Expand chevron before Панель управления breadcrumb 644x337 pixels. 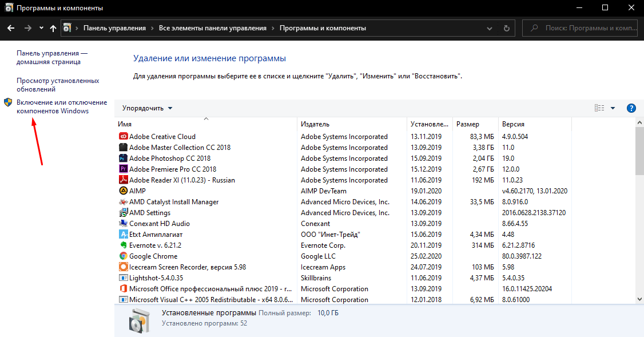click(x=77, y=28)
